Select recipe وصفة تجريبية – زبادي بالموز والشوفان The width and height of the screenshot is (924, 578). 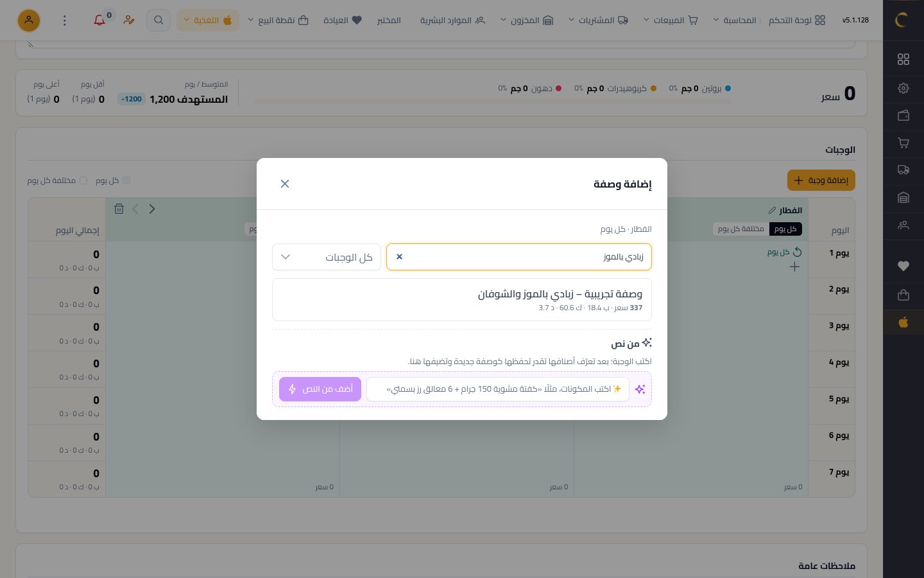(462, 299)
